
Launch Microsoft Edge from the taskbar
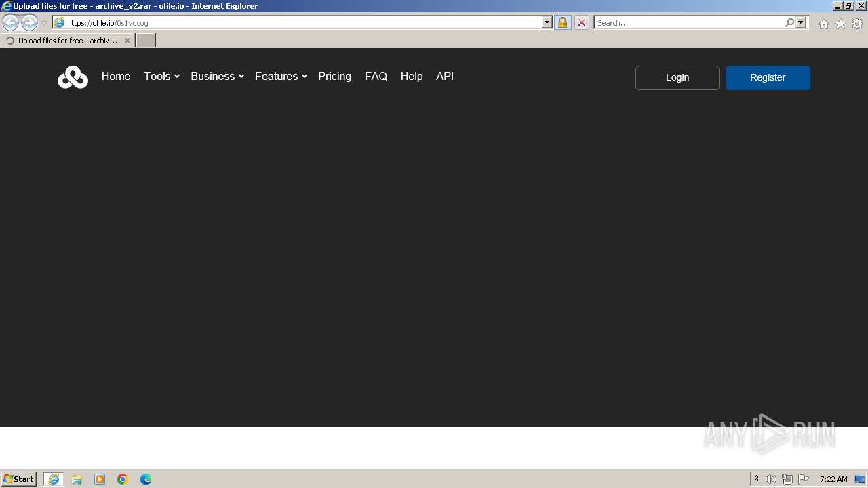click(x=146, y=479)
